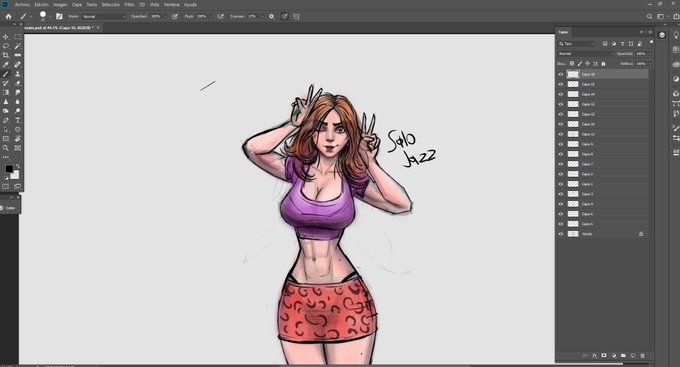Add a layer style with fx icon
This screenshot has width=680, height=367.
tap(595, 356)
